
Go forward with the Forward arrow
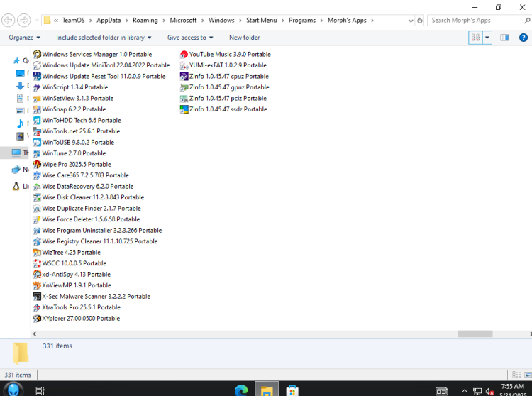click(23, 21)
